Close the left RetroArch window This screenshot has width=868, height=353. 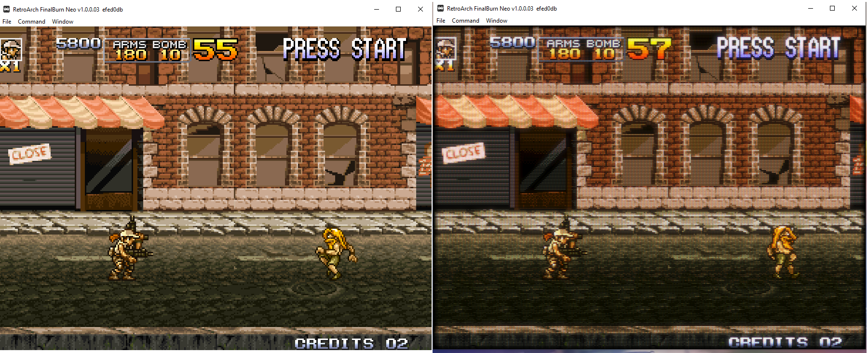420,9
